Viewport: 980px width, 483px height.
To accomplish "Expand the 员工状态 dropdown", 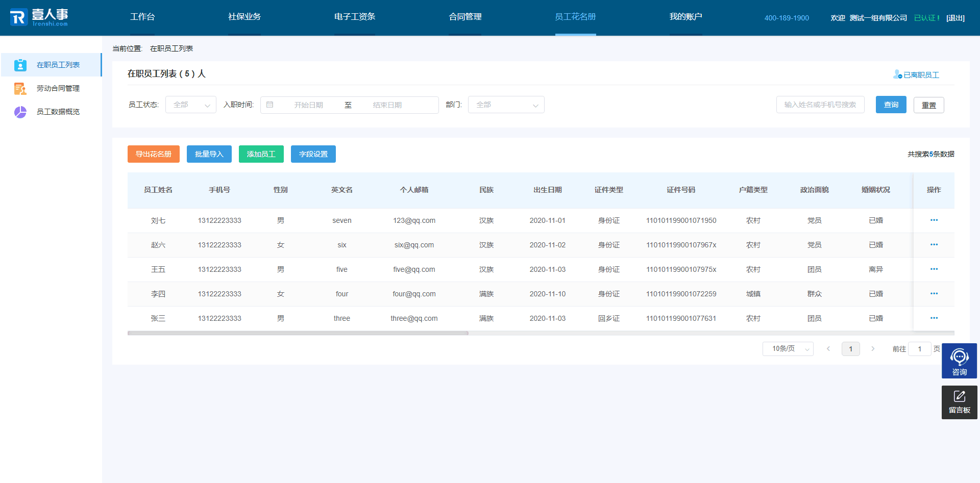I will [191, 105].
